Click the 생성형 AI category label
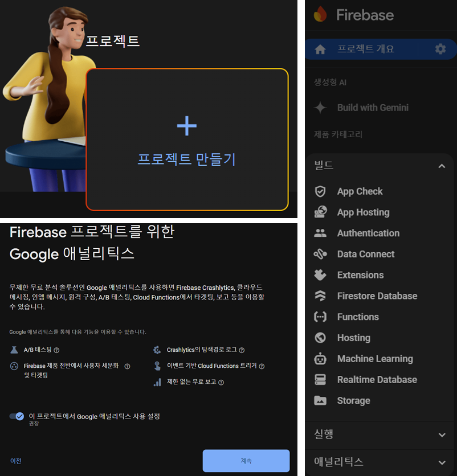Viewport: 457px width, 476px height. (x=330, y=82)
